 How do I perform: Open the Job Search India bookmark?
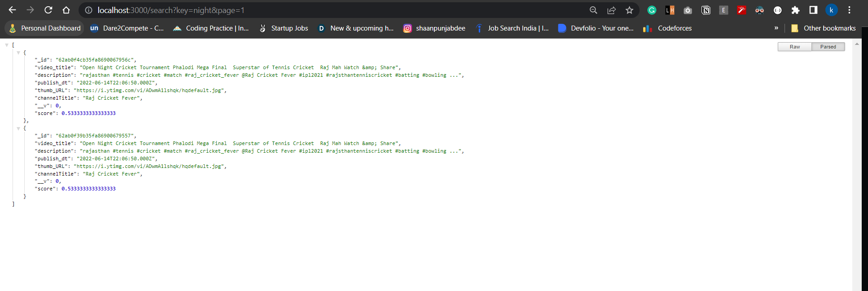(512, 28)
